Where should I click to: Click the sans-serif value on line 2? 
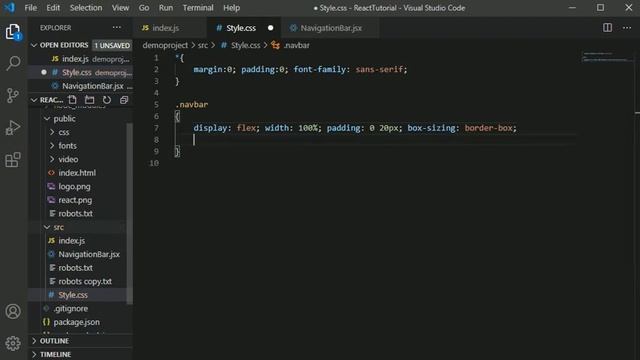379,69
